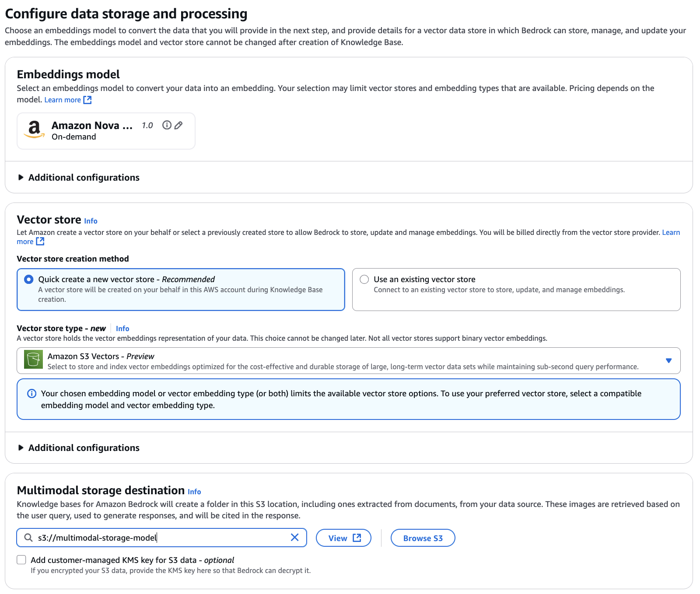
Task: Click the S3 URI input field
Action: pos(162,538)
